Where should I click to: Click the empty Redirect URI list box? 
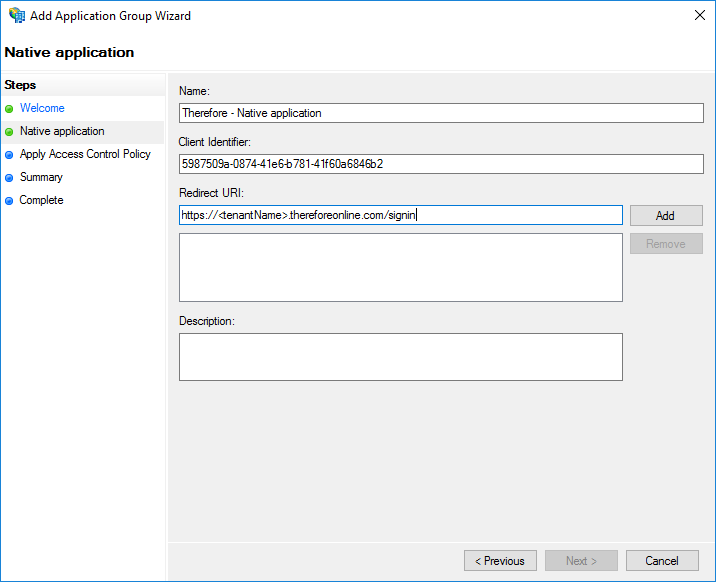click(x=400, y=267)
